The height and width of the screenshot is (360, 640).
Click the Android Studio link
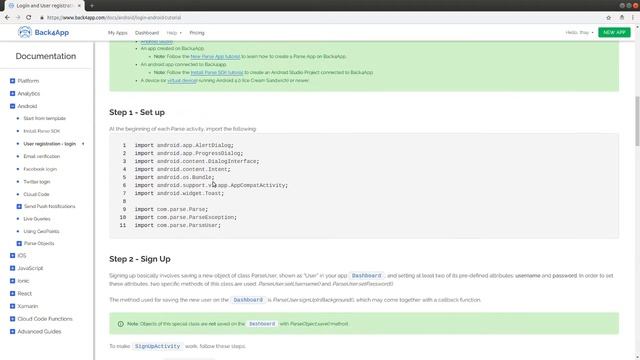157,42
